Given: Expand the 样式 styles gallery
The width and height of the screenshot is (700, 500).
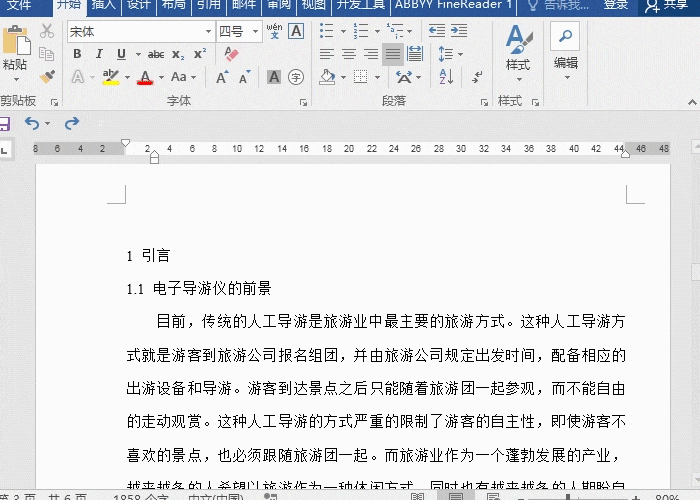Looking at the screenshot, I should (x=517, y=50).
